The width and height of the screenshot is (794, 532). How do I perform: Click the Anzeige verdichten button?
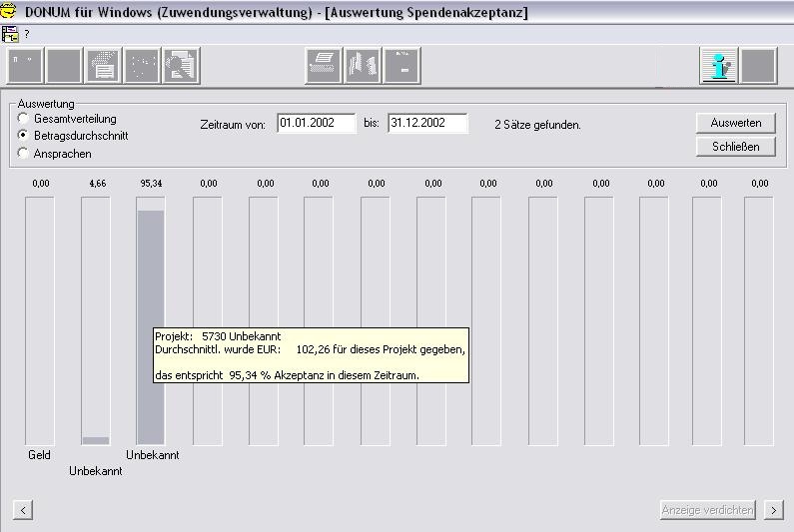(x=707, y=510)
